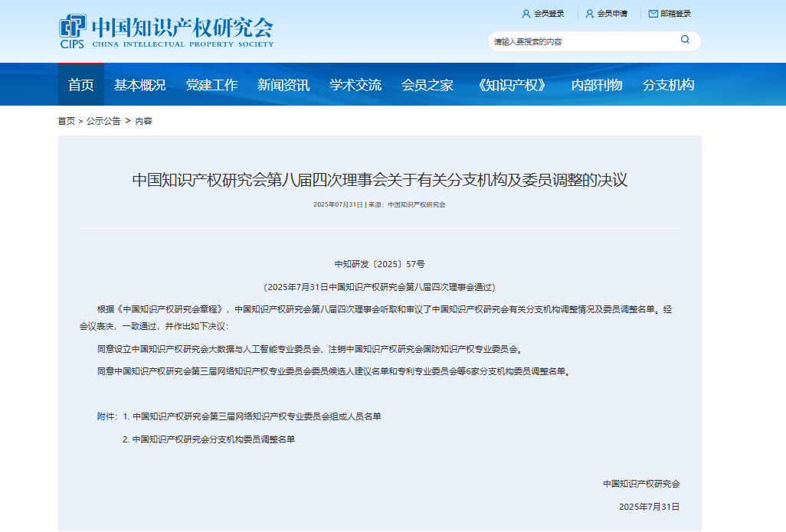Click document number 中知研发〔2025〕57号
Viewport: 786px width, 532px height.
pos(379,264)
